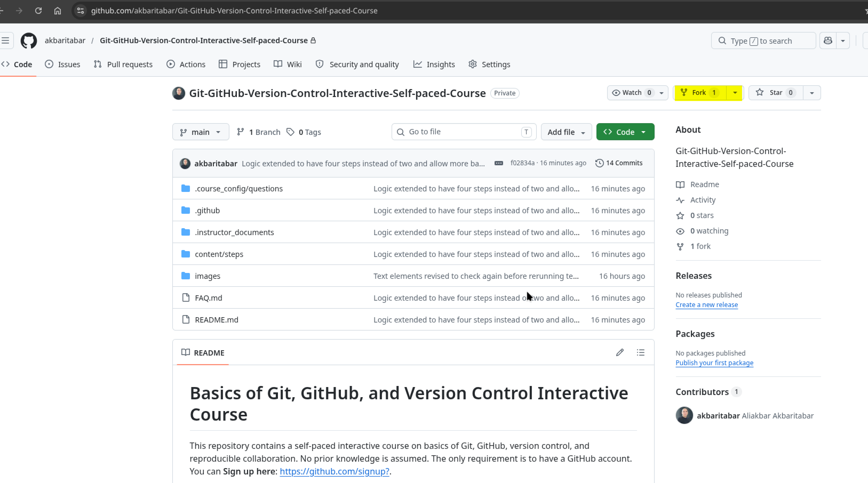The image size is (868, 483).
Task: Open README.md file
Action: tap(217, 320)
